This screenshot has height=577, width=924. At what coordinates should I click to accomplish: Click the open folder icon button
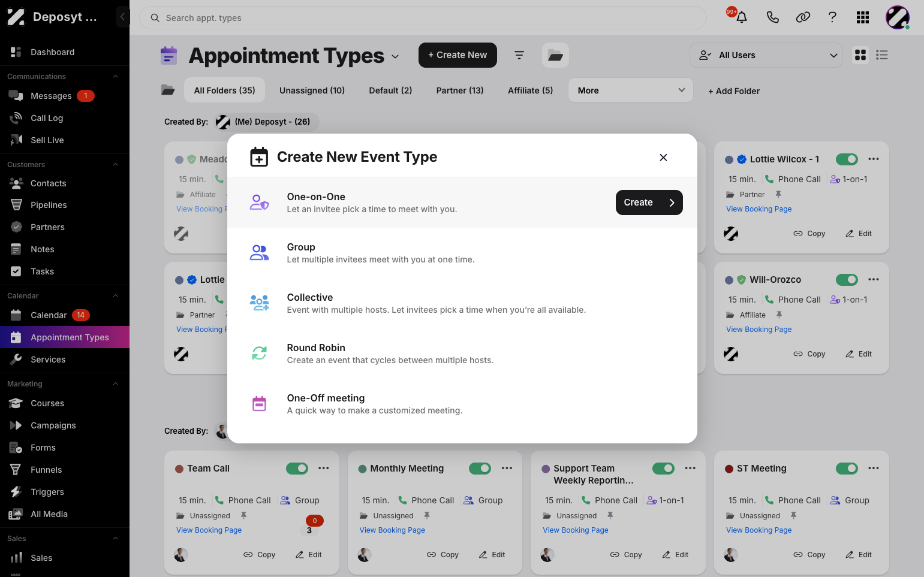(555, 55)
